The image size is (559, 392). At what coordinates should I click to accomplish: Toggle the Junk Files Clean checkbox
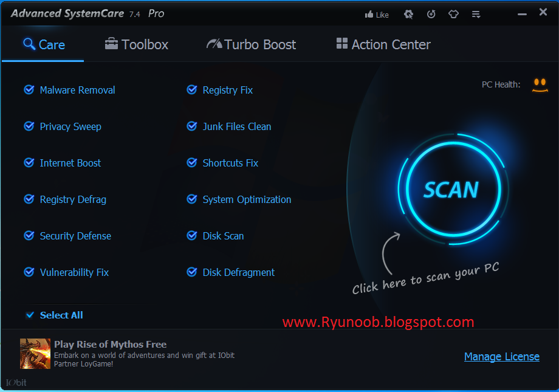click(192, 126)
